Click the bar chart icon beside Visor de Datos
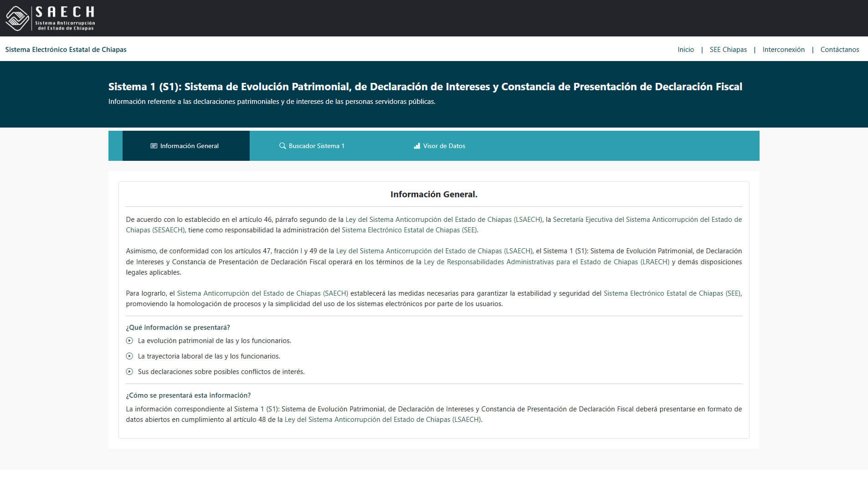 tap(417, 146)
